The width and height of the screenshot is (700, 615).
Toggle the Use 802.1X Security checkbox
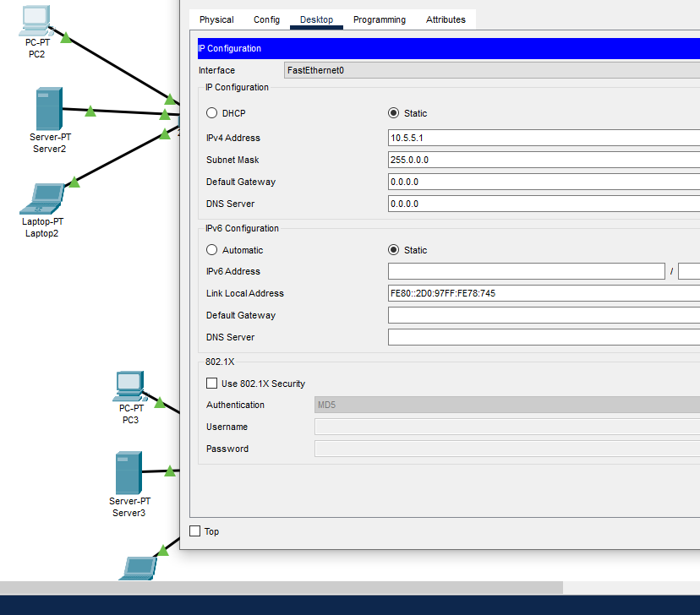[211, 384]
